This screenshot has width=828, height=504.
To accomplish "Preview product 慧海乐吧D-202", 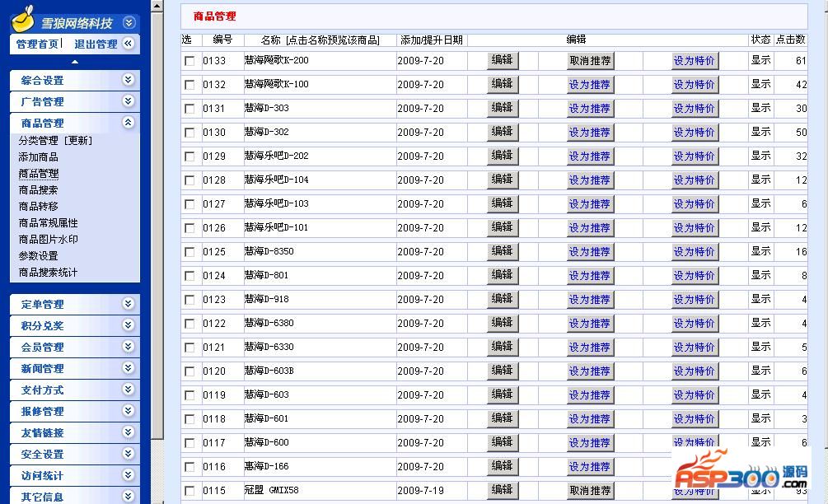I will point(276,156).
